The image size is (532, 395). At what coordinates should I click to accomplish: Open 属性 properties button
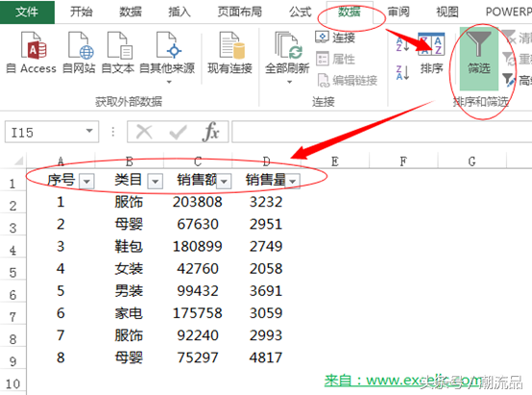(335, 59)
